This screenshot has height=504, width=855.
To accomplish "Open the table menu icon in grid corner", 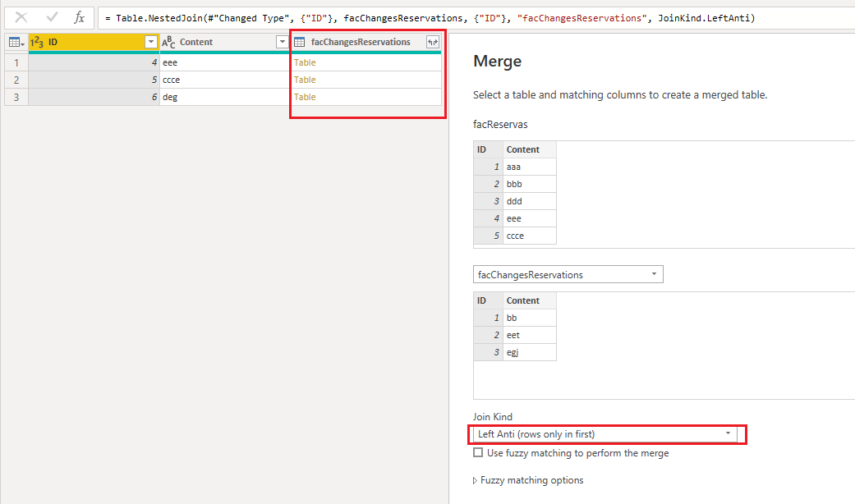I will [x=16, y=42].
